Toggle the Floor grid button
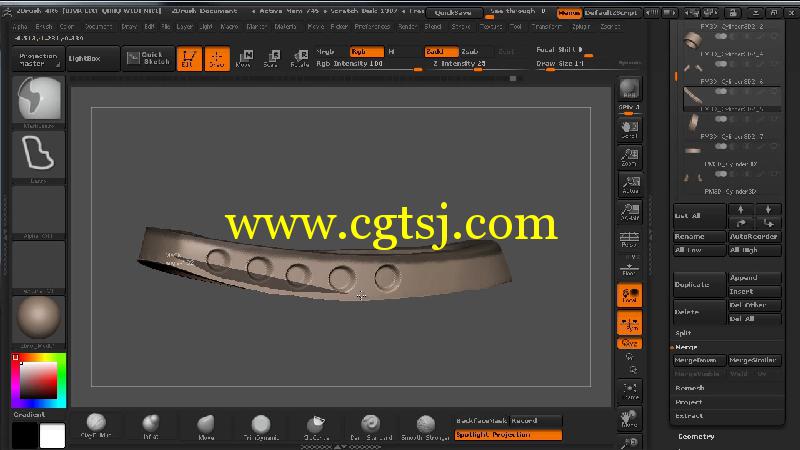The image size is (800, 450). pyautogui.click(x=629, y=268)
